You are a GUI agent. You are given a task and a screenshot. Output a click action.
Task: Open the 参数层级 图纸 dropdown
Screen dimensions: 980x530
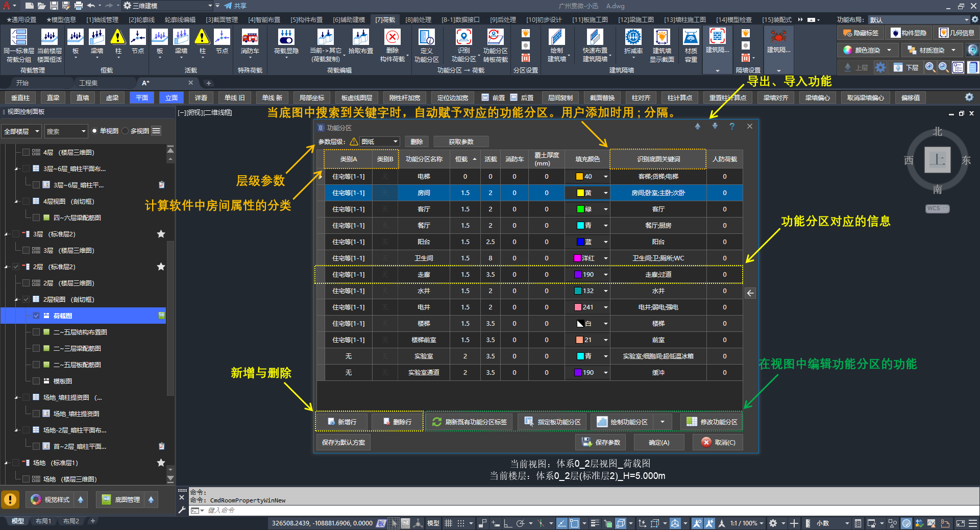point(380,141)
